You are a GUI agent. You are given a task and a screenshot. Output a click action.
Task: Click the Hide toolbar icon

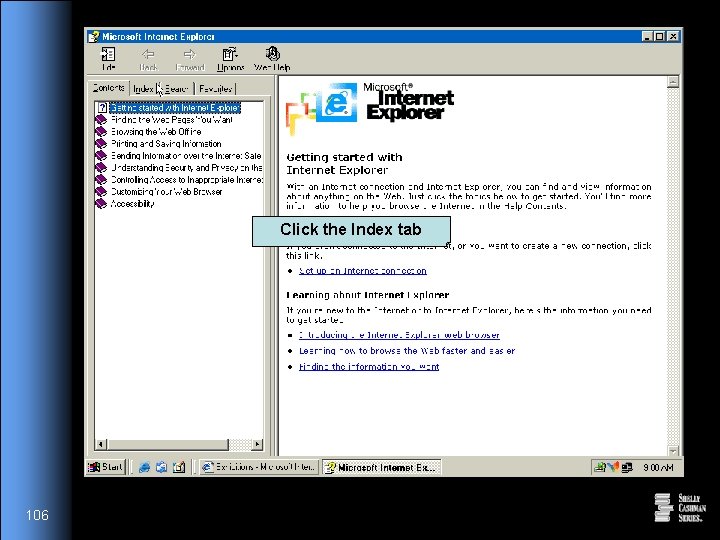pos(108,59)
